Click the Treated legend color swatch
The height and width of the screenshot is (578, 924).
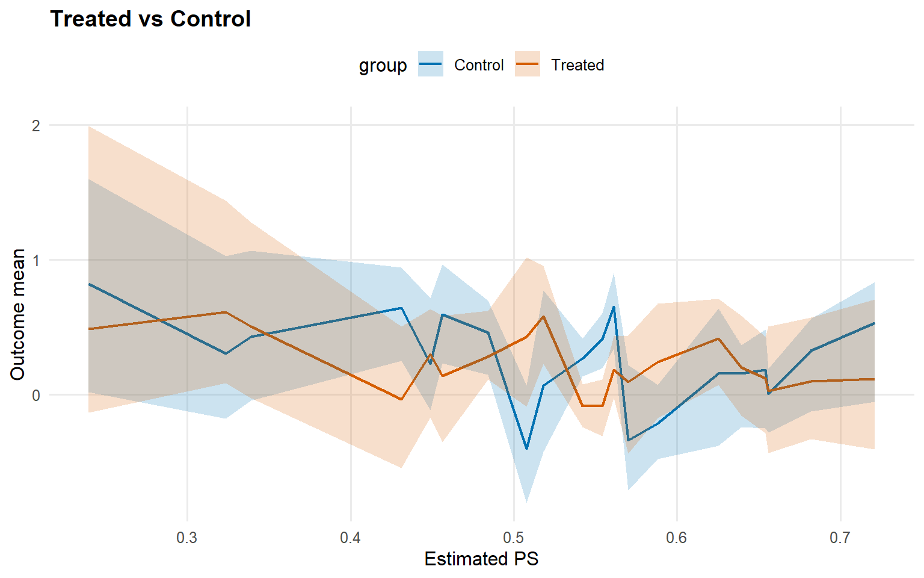[x=528, y=64]
